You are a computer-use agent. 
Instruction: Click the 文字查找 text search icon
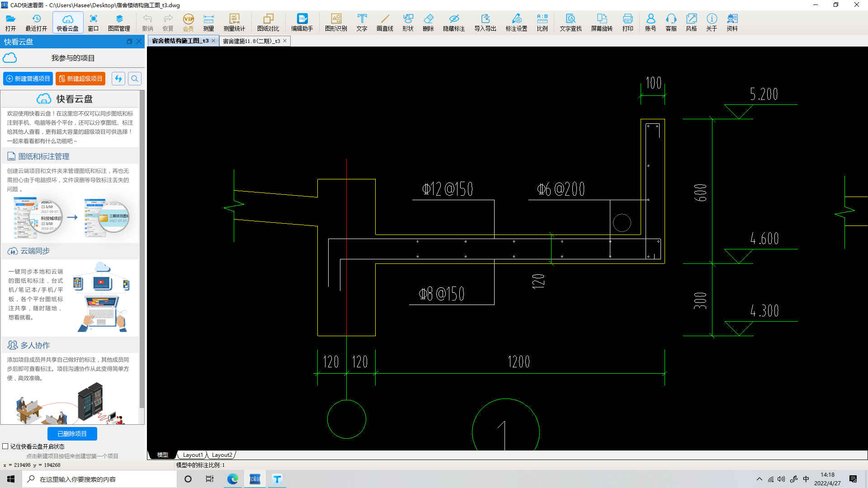pos(571,22)
